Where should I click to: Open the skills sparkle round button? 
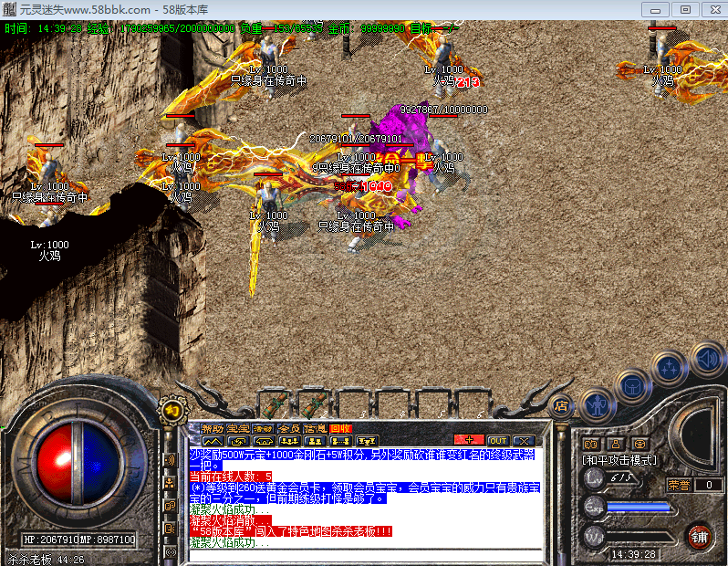(x=669, y=369)
